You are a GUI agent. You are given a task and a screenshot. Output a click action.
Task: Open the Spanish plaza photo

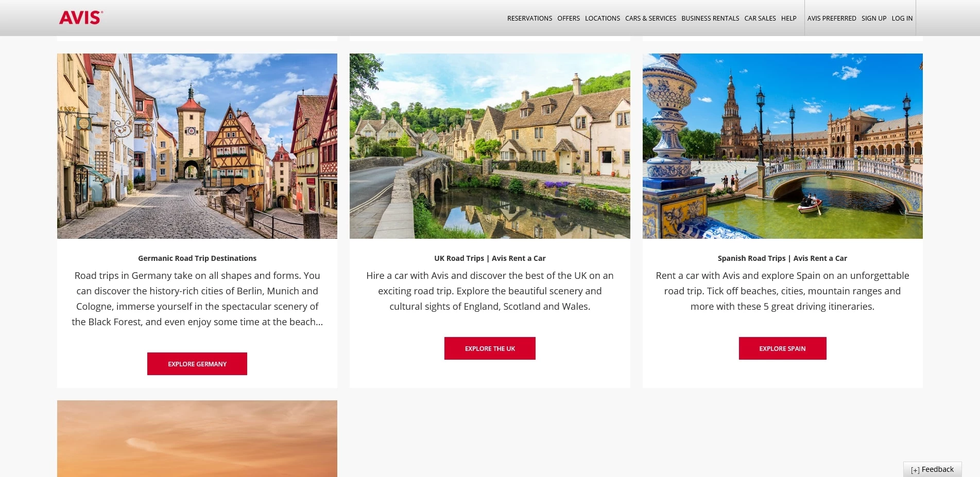[783, 146]
